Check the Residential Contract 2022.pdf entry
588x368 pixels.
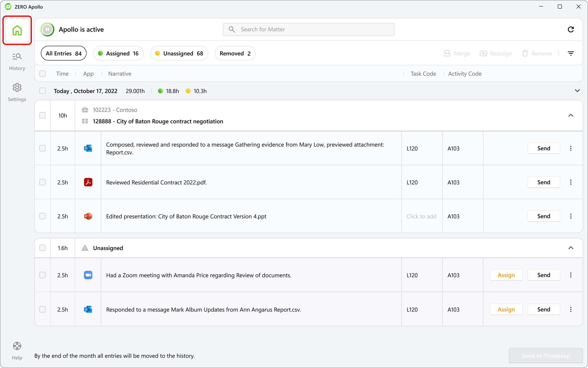[42, 182]
